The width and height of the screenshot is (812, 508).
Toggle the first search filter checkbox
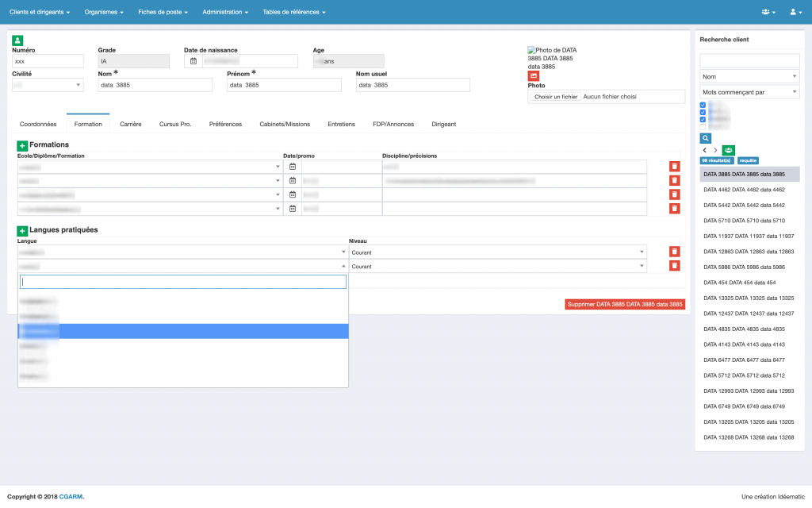coord(703,105)
